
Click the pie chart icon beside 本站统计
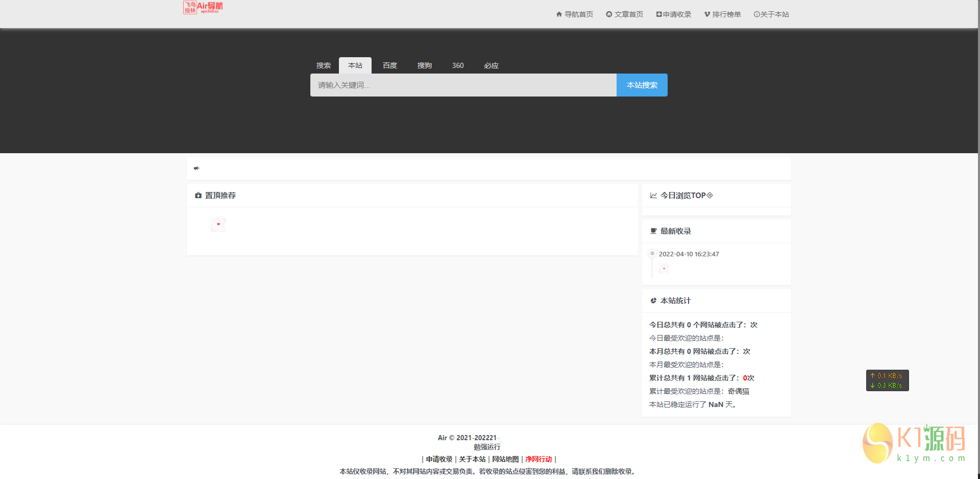[x=653, y=301]
